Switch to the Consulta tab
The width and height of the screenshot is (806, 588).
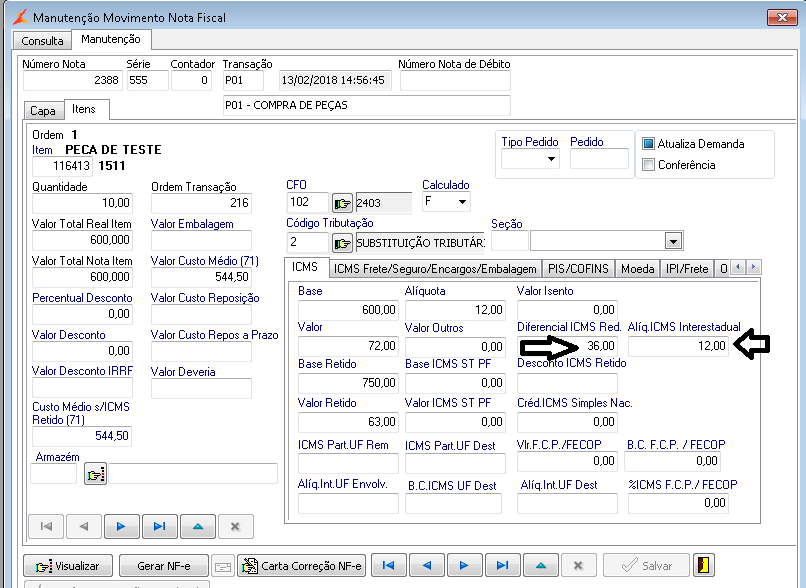pos(42,41)
